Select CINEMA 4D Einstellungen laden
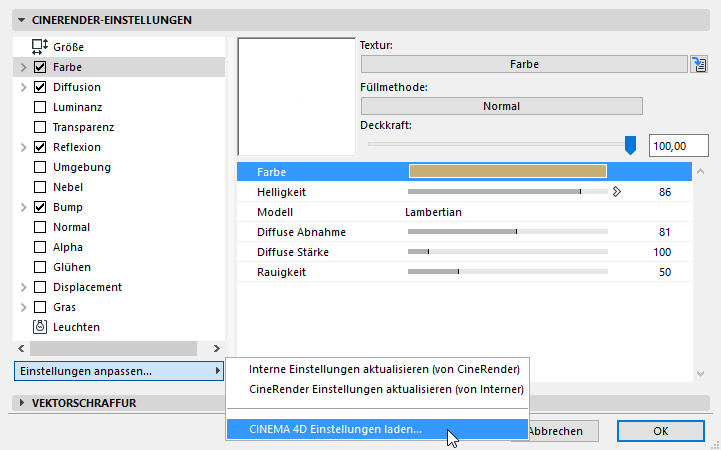 (377, 429)
